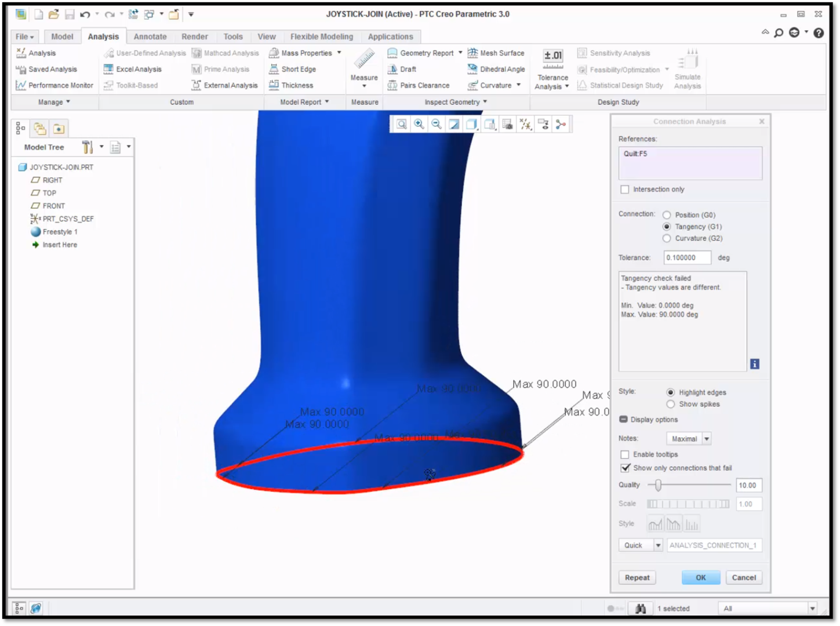Click the Find binoculars icon in status bar
This screenshot has width=840, height=626.
click(x=641, y=609)
